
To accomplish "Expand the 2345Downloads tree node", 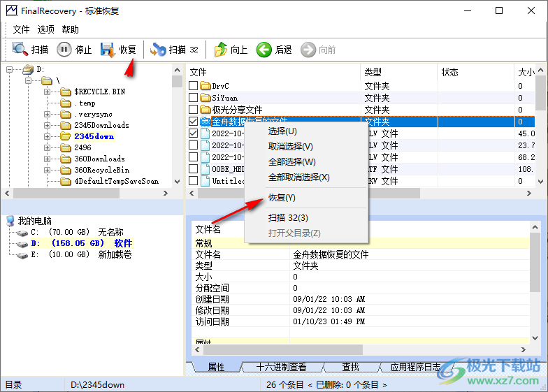I will click(x=47, y=126).
